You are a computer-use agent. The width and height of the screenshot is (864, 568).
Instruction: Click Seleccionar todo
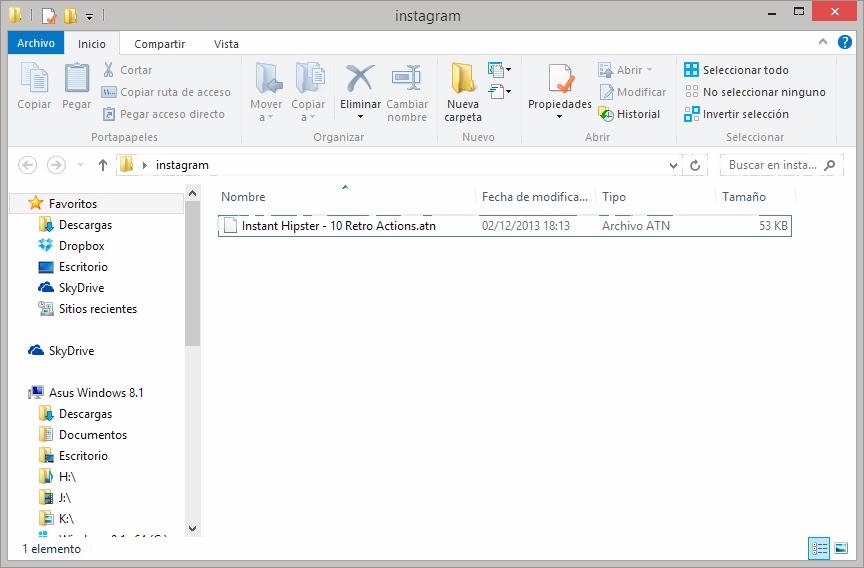click(x=736, y=70)
